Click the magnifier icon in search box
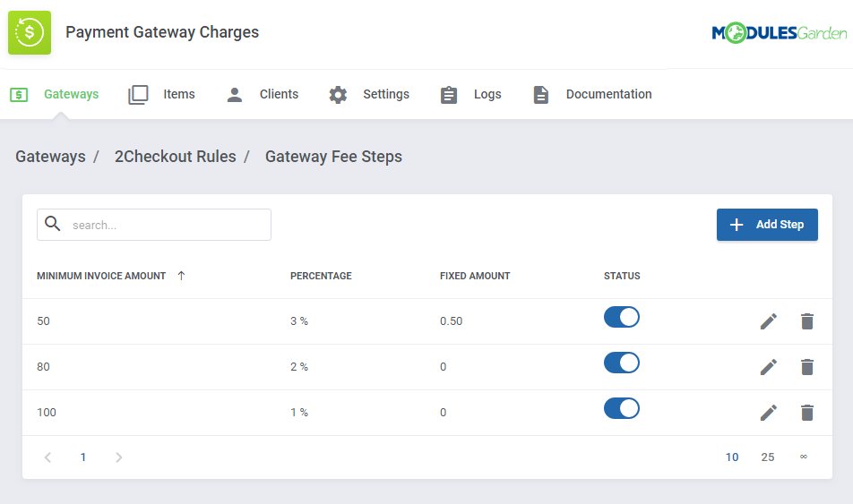The width and height of the screenshot is (853, 504). coord(53,224)
